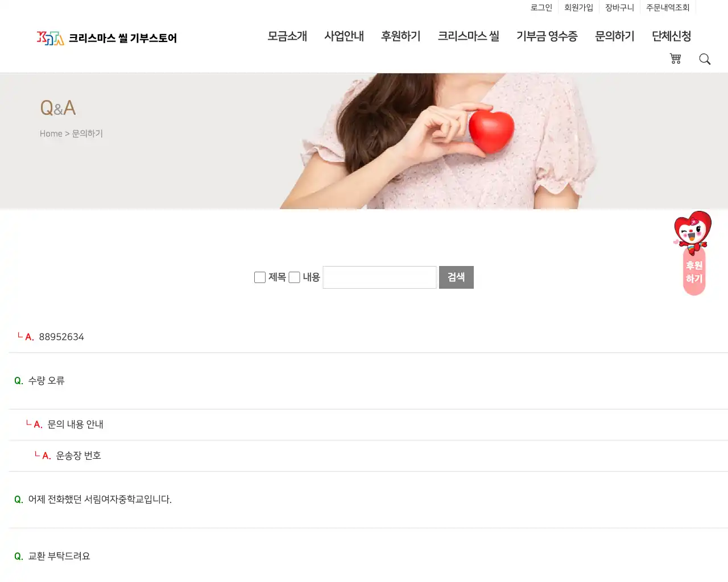Enable the 제목 search checkbox
Screen dimensions: 728x582
pyautogui.click(x=259, y=277)
